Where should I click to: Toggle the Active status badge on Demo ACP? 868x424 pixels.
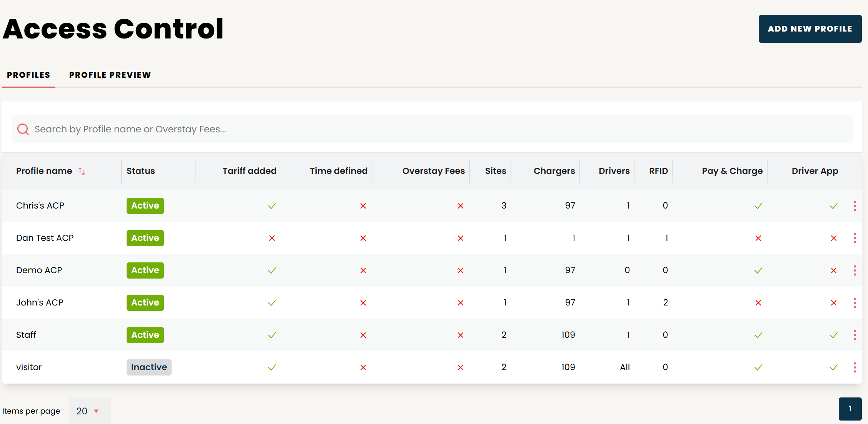click(x=145, y=270)
